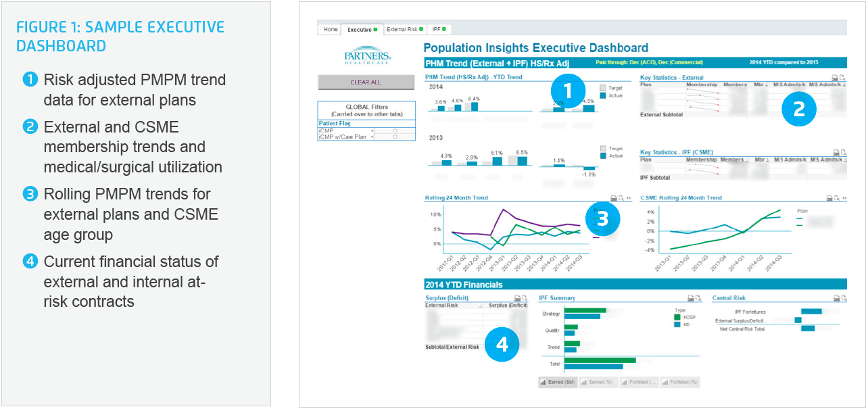868x409 pixels.
Task: Click the print icon on the Central Risk panel
Action: (x=836, y=297)
